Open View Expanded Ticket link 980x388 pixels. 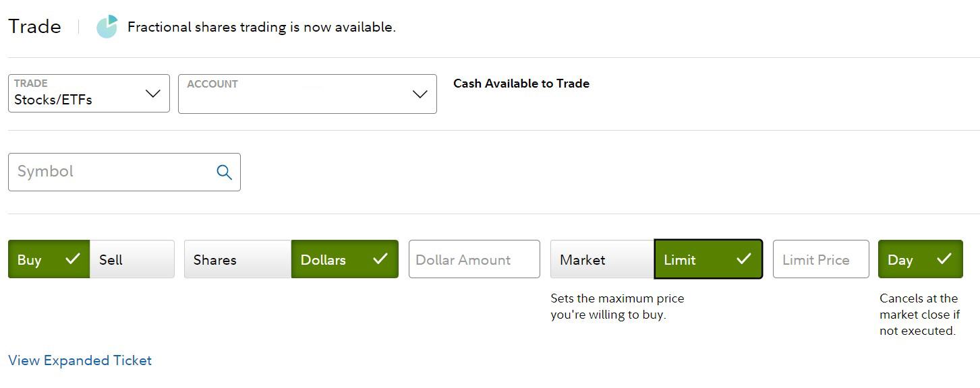[x=80, y=360]
